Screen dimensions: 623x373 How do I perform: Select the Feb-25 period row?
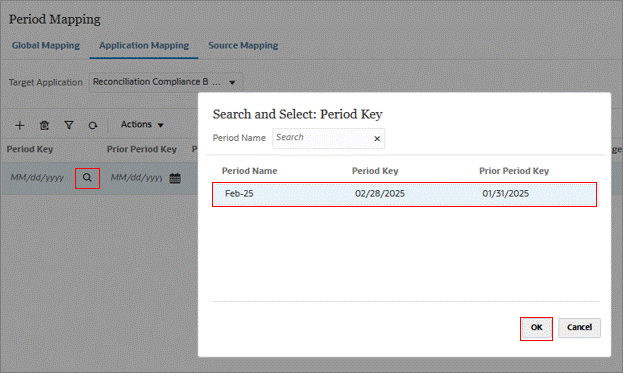[404, 194]
